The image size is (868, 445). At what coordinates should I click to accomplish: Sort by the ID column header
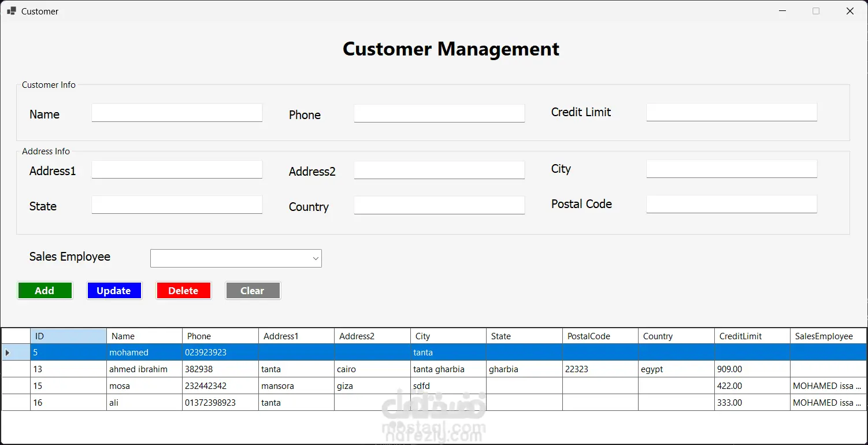(x=68, y=336)
